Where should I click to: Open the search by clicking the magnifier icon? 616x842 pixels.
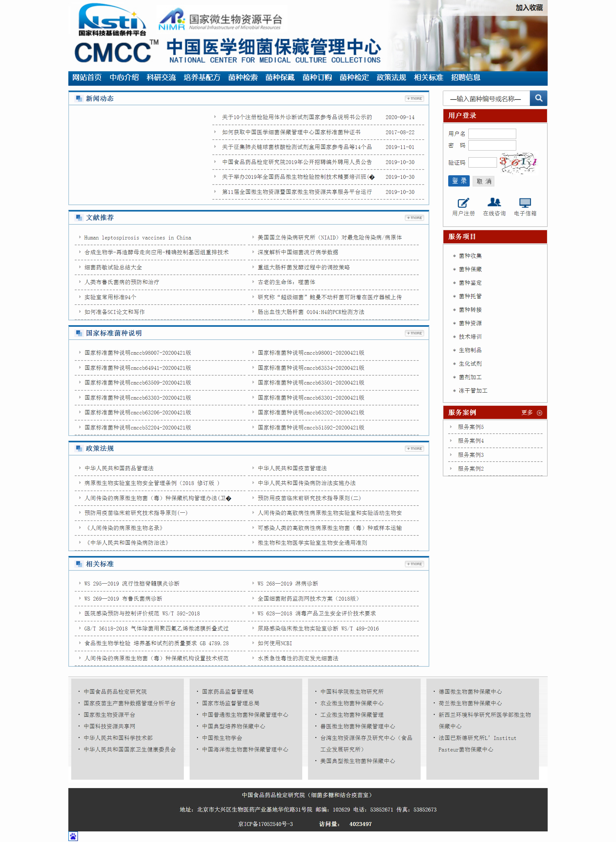click(x=538, y=98)
